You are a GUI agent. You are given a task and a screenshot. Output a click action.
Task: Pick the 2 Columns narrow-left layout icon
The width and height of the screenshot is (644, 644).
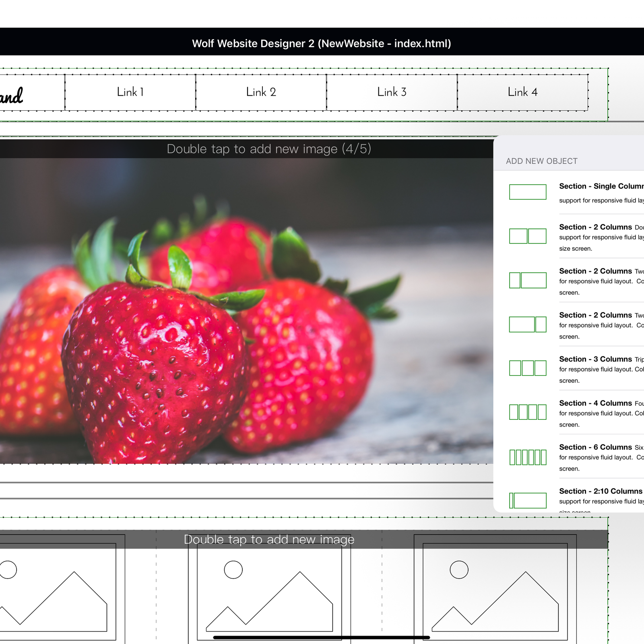pyautogui.click(x=528, y=280)
